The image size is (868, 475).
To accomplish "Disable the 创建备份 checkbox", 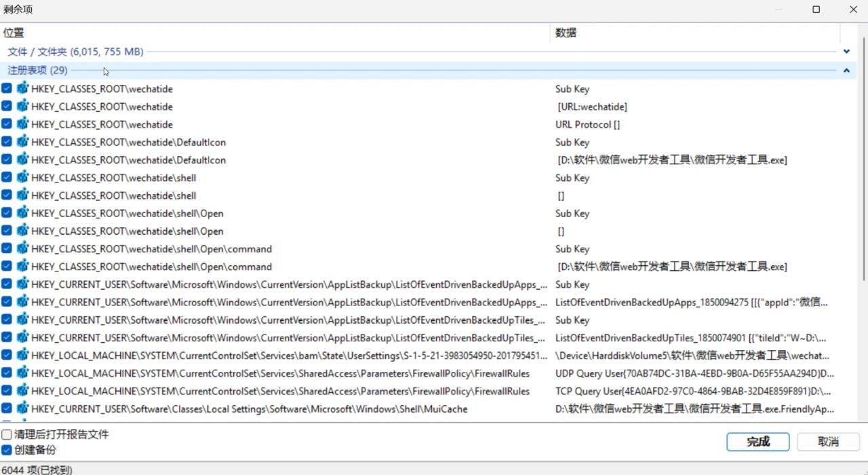I will [7, 449].
